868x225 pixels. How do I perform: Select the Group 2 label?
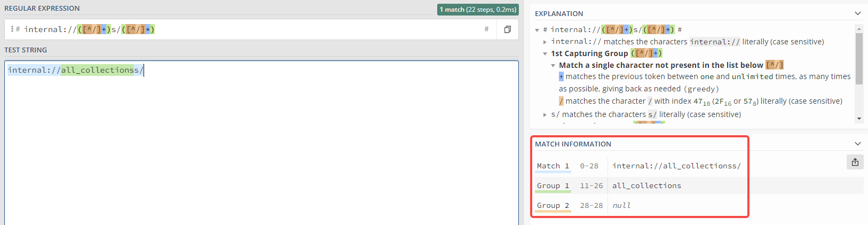(x=553, y=206)
